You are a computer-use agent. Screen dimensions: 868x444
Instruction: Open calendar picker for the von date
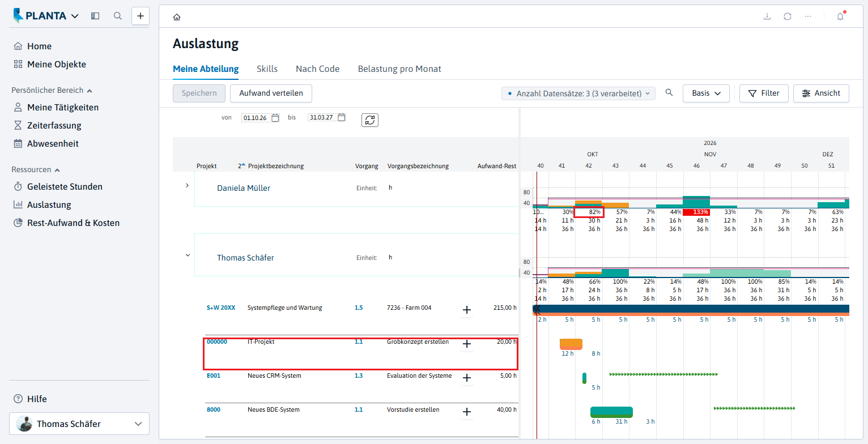click(x=275, y=118)
